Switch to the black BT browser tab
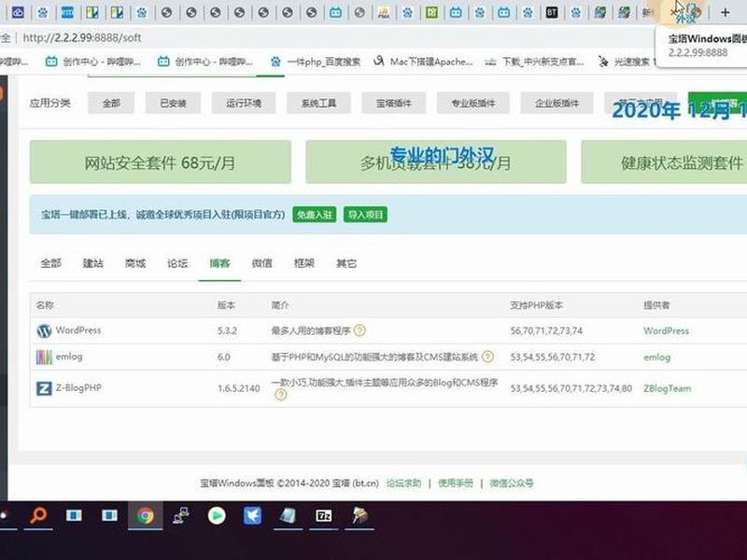The height and width of the screenshot is (560, 747). pos(552,12)
